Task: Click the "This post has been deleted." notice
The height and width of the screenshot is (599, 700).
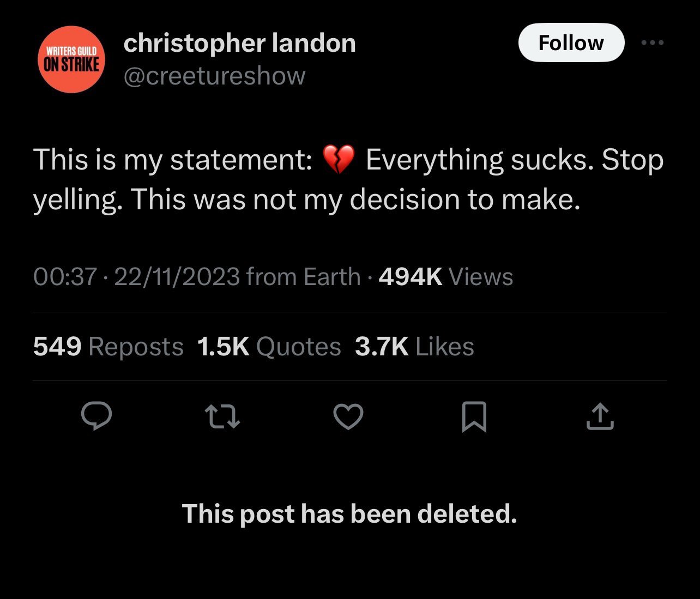Action: (349, 513)
